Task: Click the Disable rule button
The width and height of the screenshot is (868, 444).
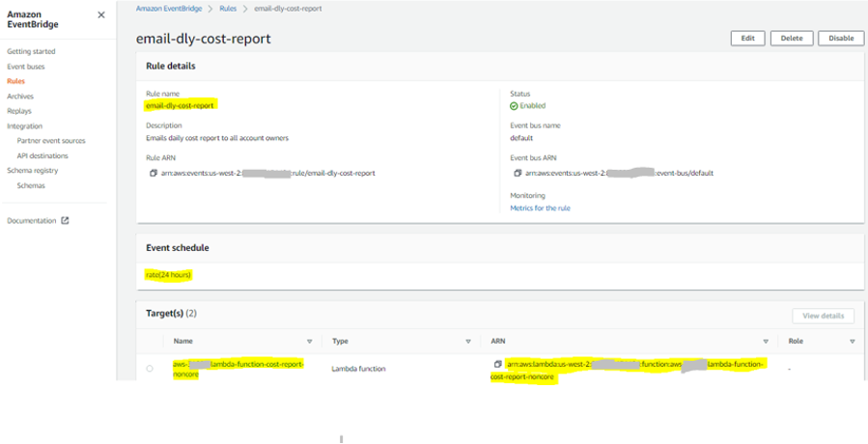Action: point(841,39)
